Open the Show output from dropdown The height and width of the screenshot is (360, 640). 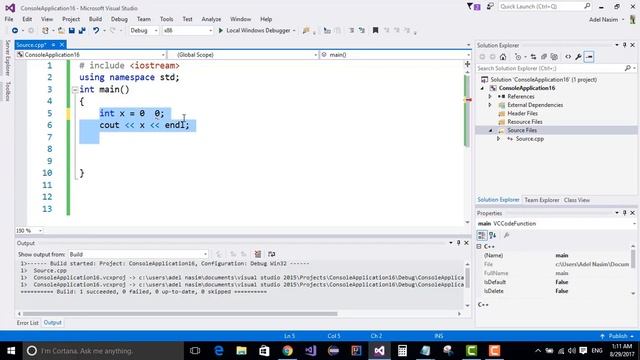[138, 254]
